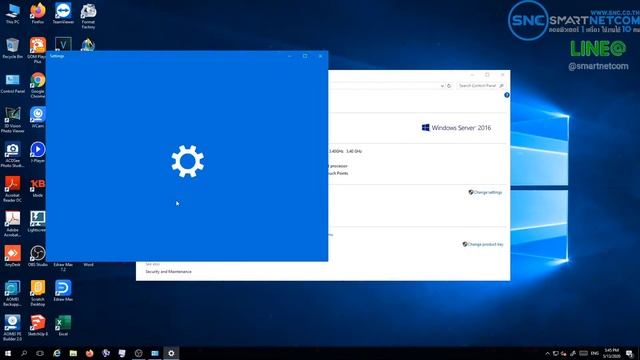Open Task View on the taskbar
The image size is (640, 360).
click(40, 353)
